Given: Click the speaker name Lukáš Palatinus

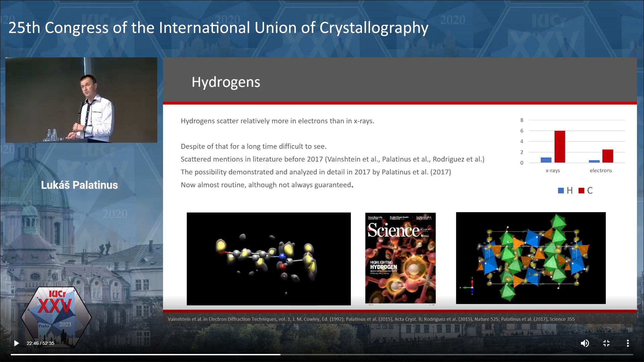Looking at the screenshot, I should tap(79, 185).
